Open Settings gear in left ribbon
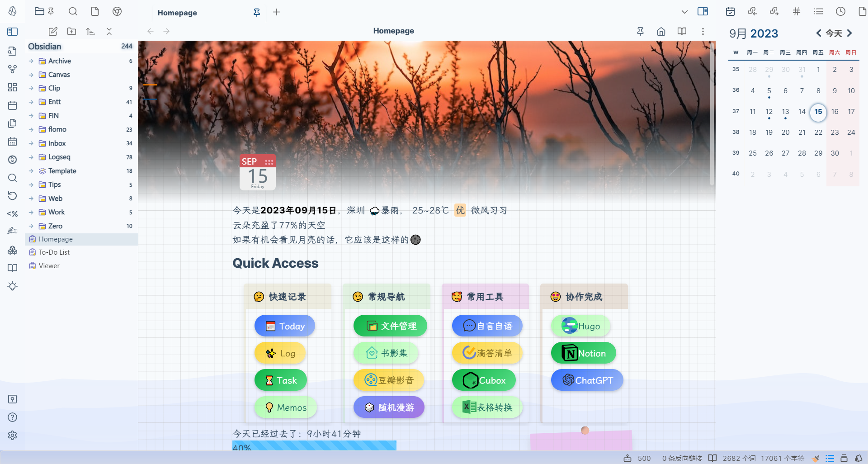This screenshot has width=868, height=464. pos(13,435)
